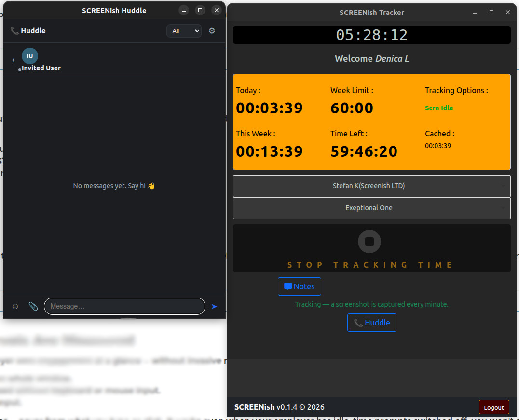Expand the Stefan K(Screenish LTD) dropdown
The image size is (519, 420).
point(372,186)
